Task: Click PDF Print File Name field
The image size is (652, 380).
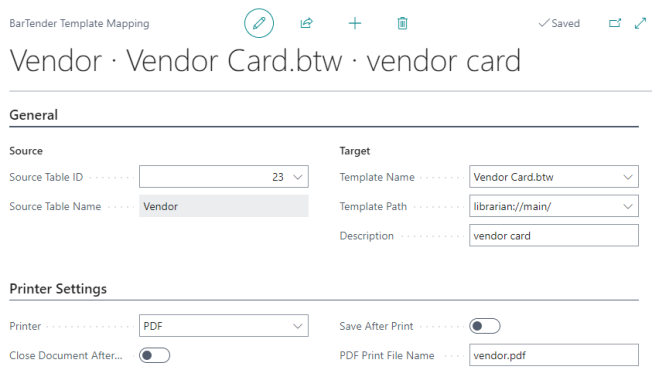Action: coord(554,355)
